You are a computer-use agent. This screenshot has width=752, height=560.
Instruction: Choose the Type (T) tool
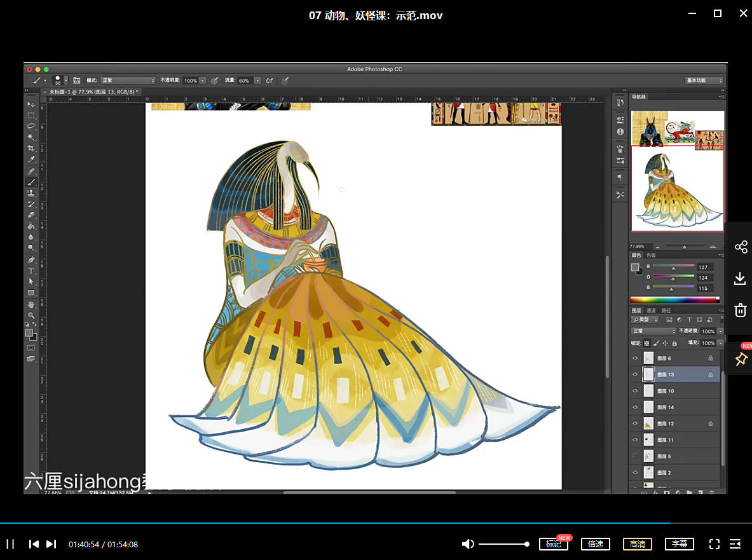pos(31,271)
